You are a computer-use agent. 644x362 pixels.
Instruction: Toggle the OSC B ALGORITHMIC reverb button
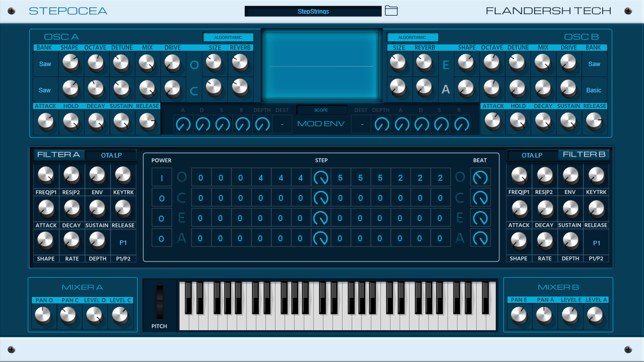tap(413, 37)
